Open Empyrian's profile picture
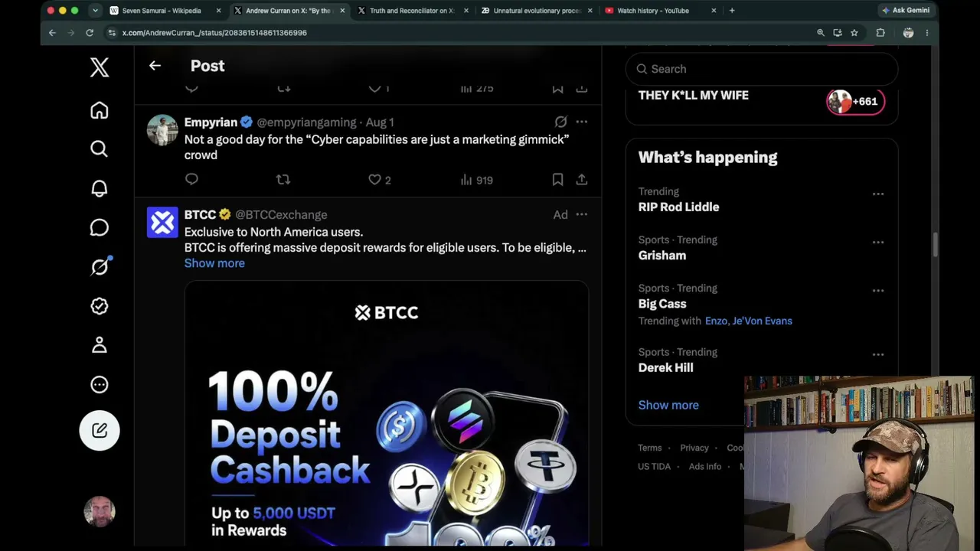The image size is (980, 551). (162, 130)
